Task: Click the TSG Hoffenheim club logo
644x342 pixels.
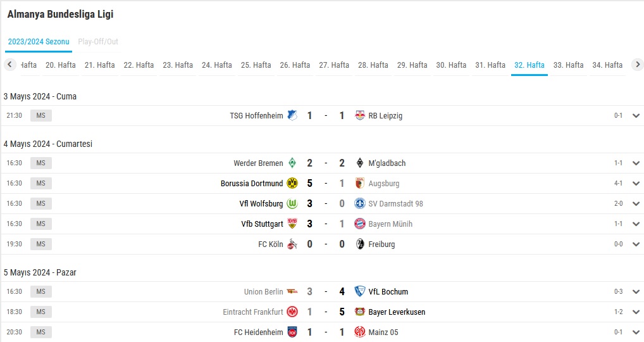Action: coord(292,115)
